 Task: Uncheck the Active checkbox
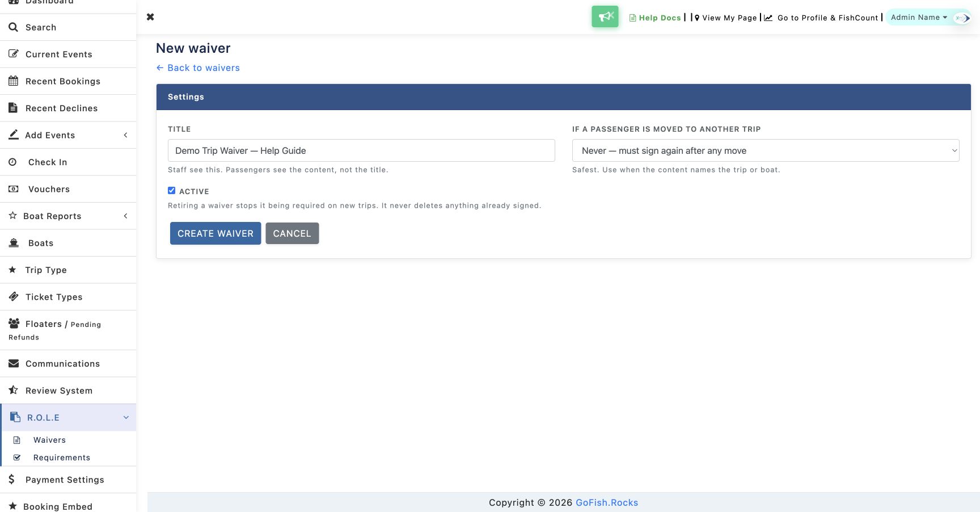point(171,191)
